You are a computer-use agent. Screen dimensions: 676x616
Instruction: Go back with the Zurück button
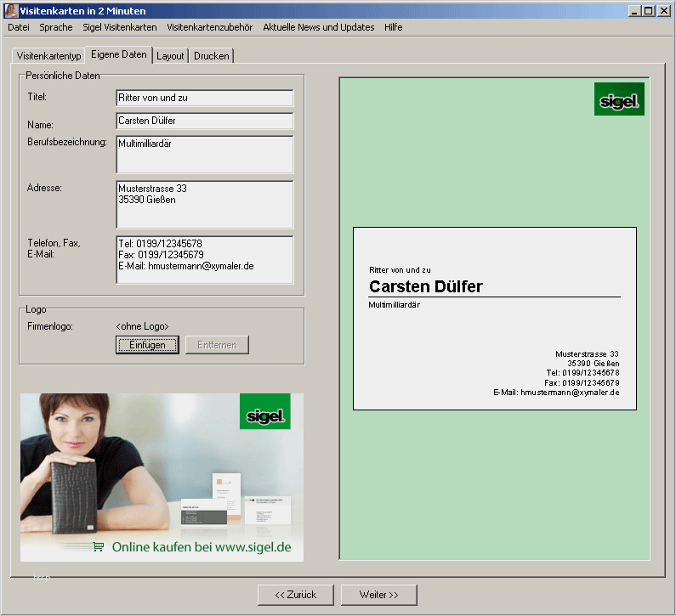296,595
